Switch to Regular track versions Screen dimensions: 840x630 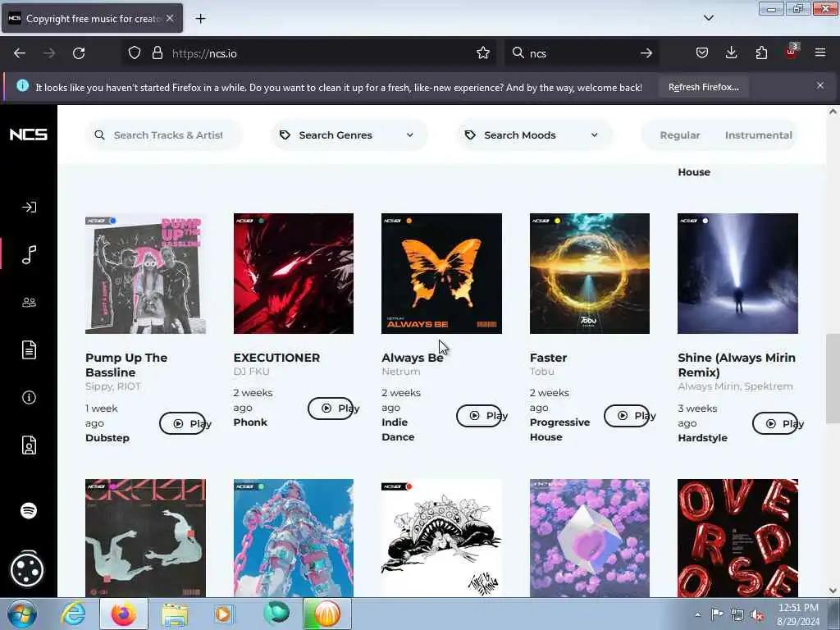[680, 135]
